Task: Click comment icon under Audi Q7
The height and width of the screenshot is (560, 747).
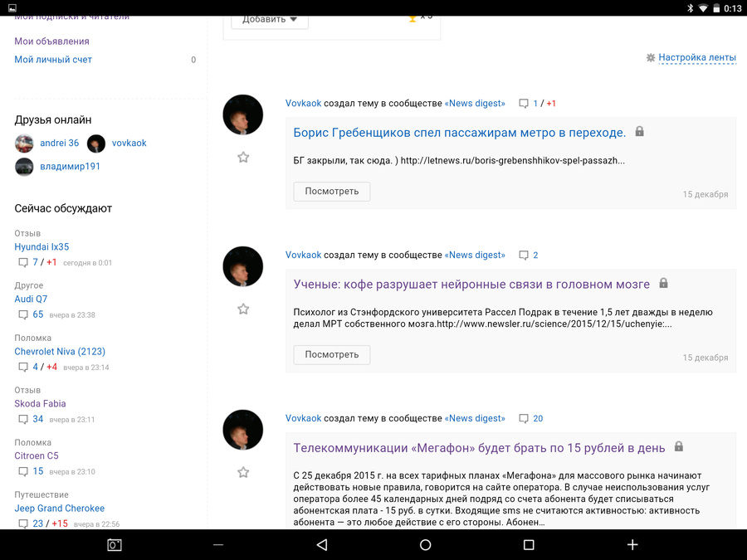Action: (x=23, y=314)
